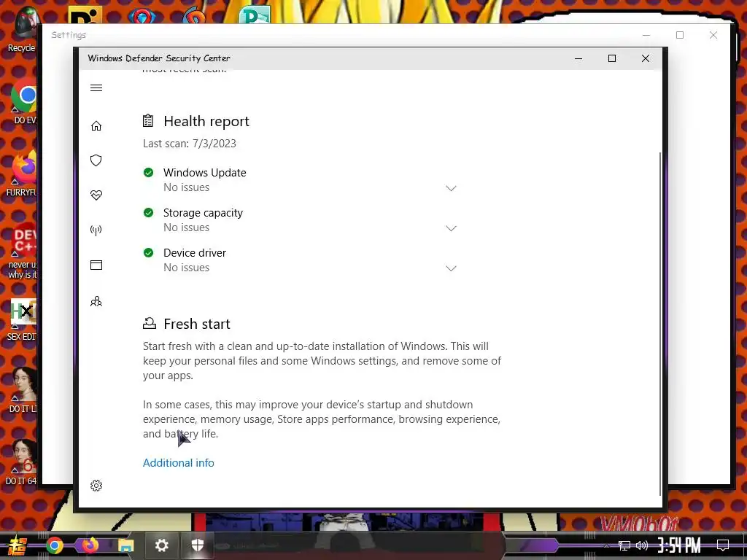The height and width of the screenshot is (560, 747).
Task: Minimize the Windows Defender Security Center window
Action: pos(578,58)
